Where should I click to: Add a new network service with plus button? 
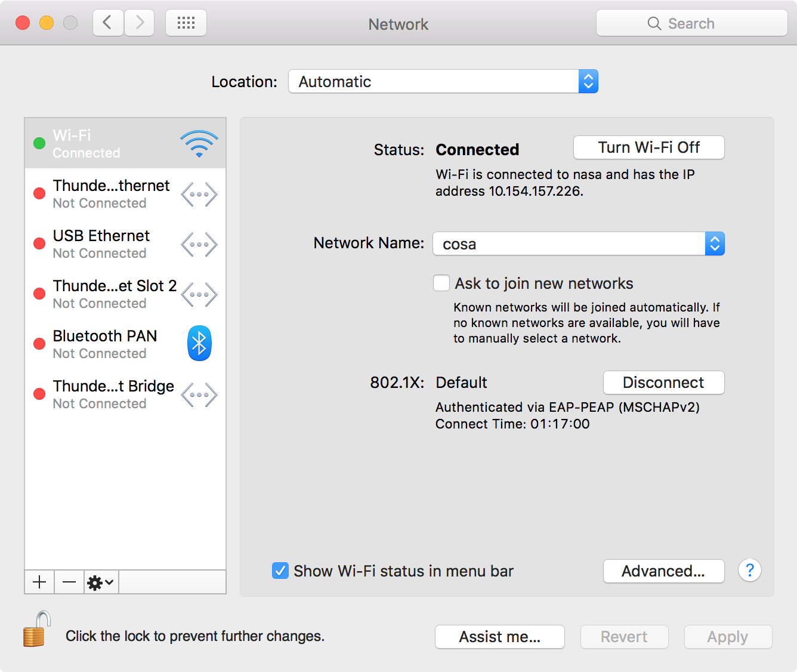coord(39,582)
